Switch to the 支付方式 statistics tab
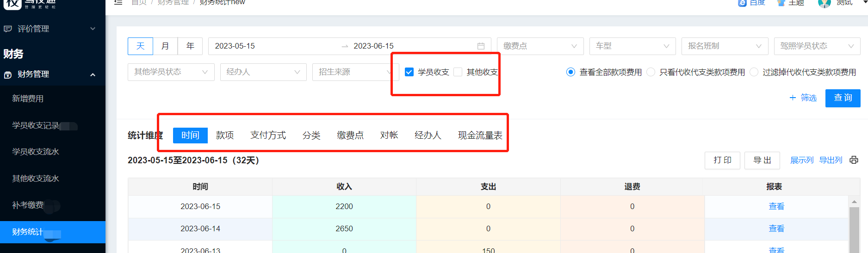 tap(268, 135)
